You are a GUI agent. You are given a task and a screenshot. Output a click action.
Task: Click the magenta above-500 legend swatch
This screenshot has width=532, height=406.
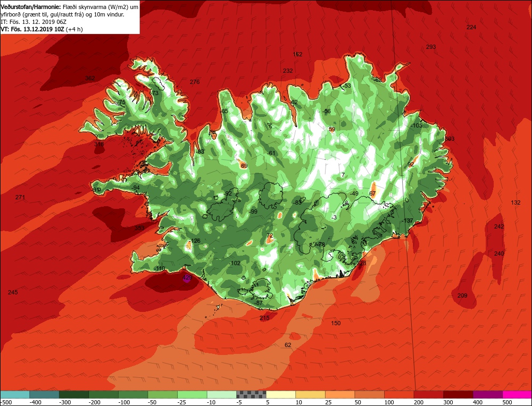click(x=517, y=395)
